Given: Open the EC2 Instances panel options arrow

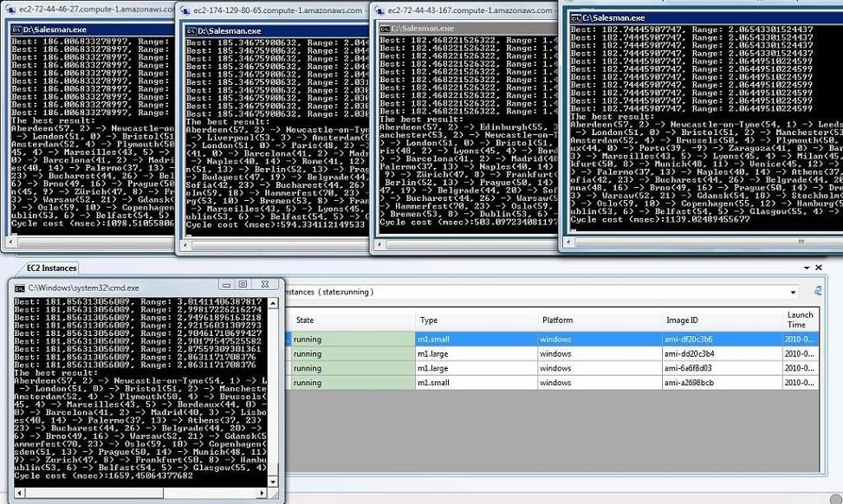Looking at the screenshot, I should pos(807,268).
